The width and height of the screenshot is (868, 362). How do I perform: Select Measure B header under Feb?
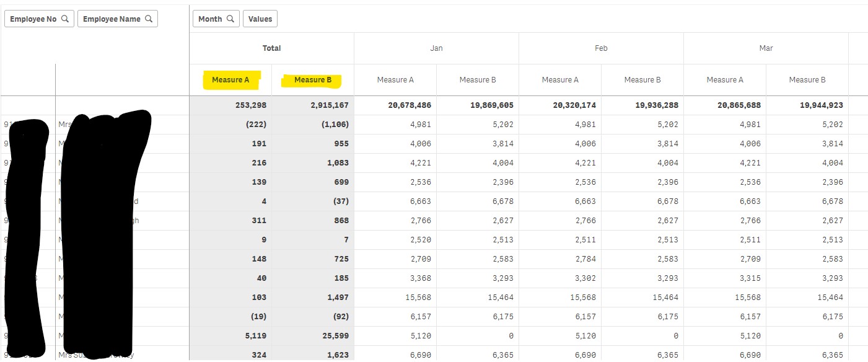[642, 80]
